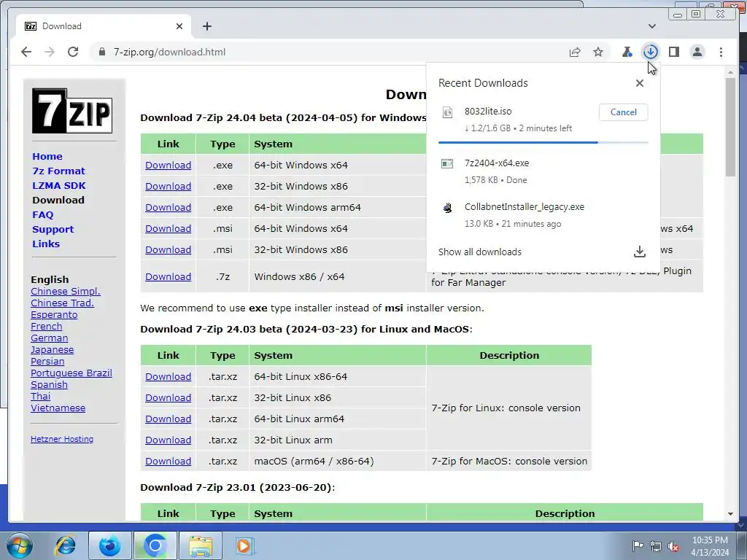The height and width of the screenshot is (560, 747).
Task: Click the Chrome downloads toolbar icon
Action: [650, 52]
